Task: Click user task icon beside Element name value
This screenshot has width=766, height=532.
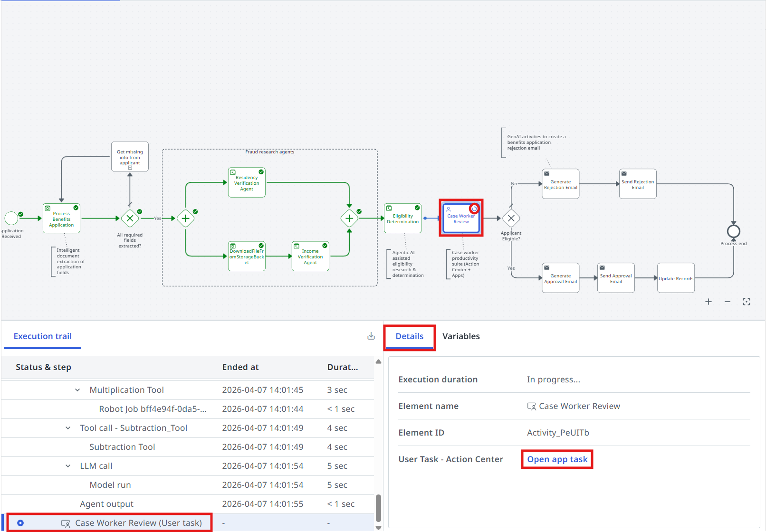Action: (x=532, y=406)
